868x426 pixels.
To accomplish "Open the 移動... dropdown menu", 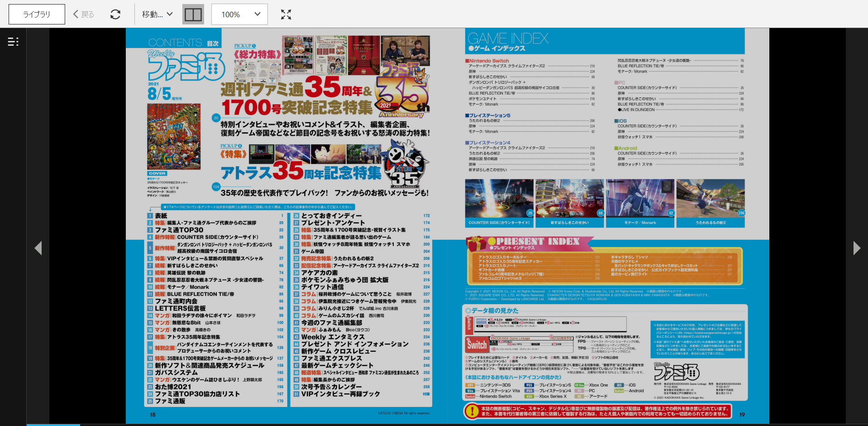I will 157,14.
